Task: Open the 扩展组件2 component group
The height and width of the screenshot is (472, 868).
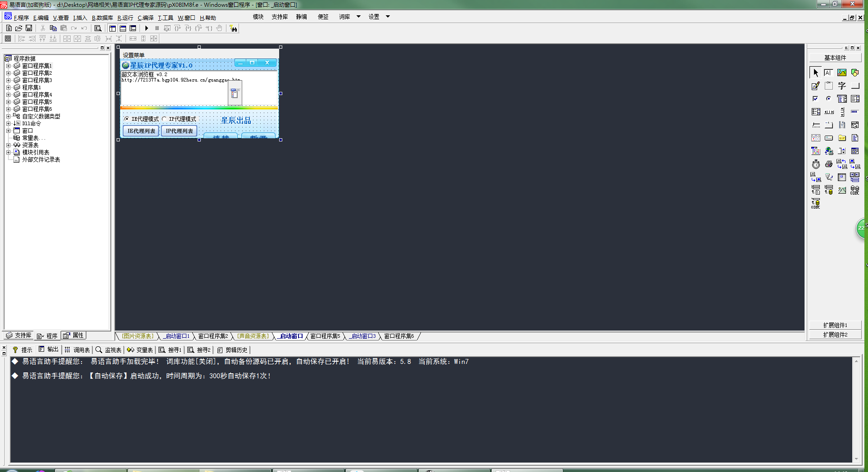Action: 835,335
